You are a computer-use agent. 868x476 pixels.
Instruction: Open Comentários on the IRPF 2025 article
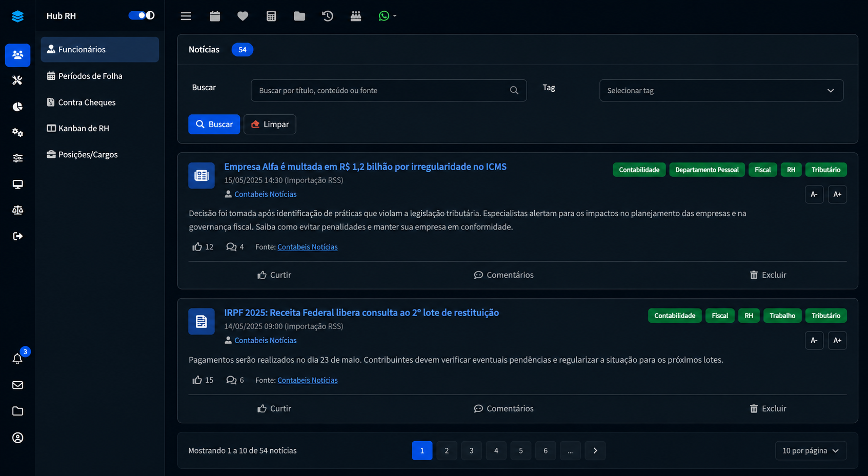[x=503, y=409]
